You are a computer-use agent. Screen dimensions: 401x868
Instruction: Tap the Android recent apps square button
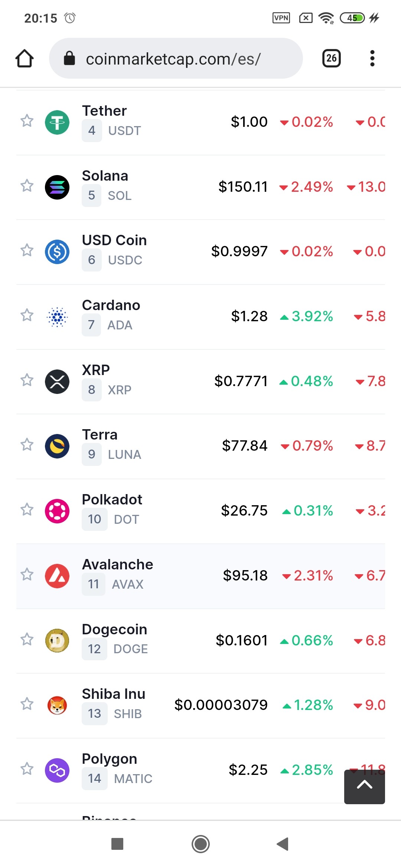coord(117,844)
